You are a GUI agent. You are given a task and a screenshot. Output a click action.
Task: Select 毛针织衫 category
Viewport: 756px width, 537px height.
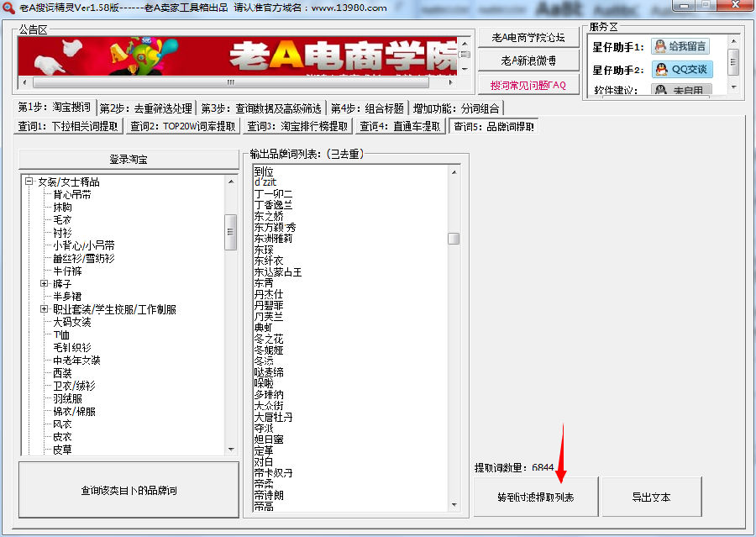point(72,347)
